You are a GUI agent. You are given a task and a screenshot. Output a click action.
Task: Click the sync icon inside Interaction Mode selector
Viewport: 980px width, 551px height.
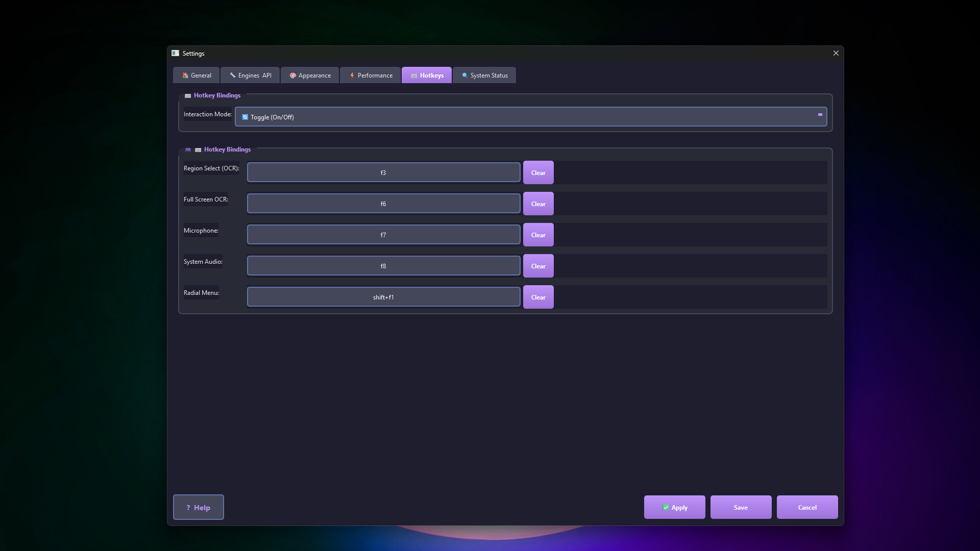click(244, 117)
